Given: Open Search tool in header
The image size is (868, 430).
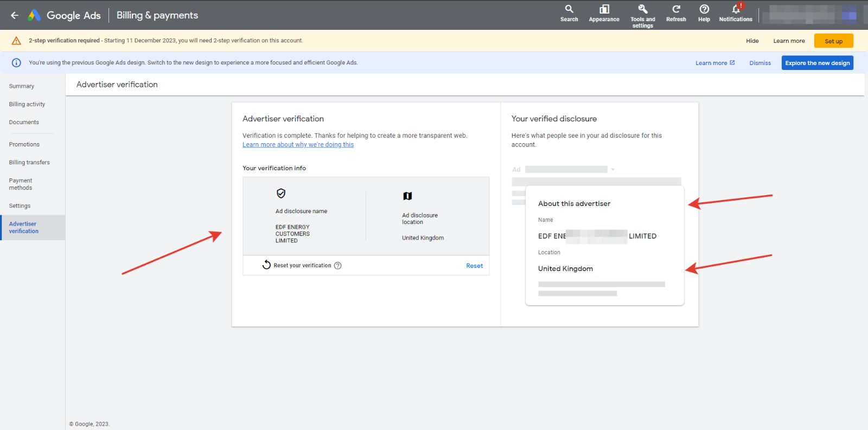Looking at the screenshot, I should (x=569, y=14).
